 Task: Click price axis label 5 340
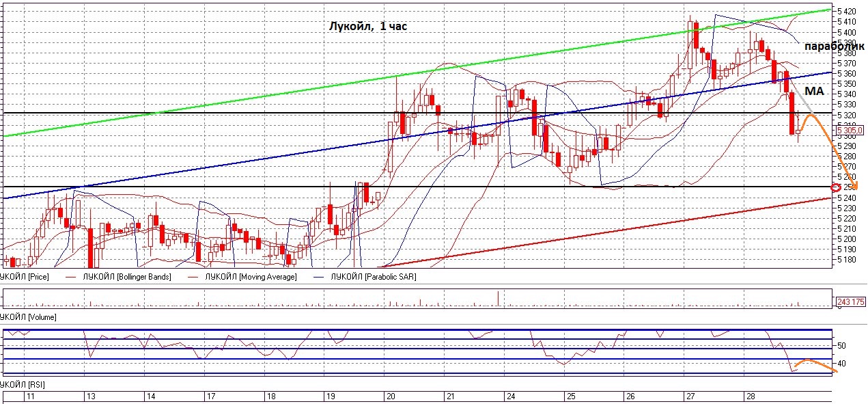coord(847,94)
